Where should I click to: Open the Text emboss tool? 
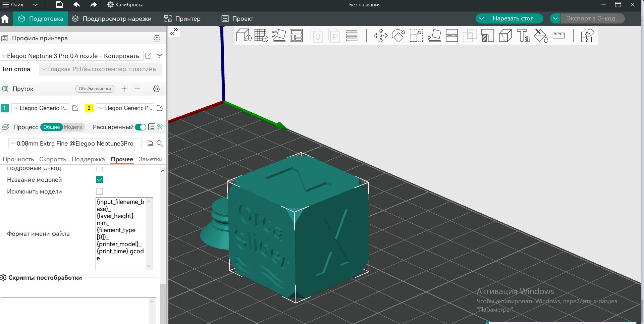[x=523, y=35]
